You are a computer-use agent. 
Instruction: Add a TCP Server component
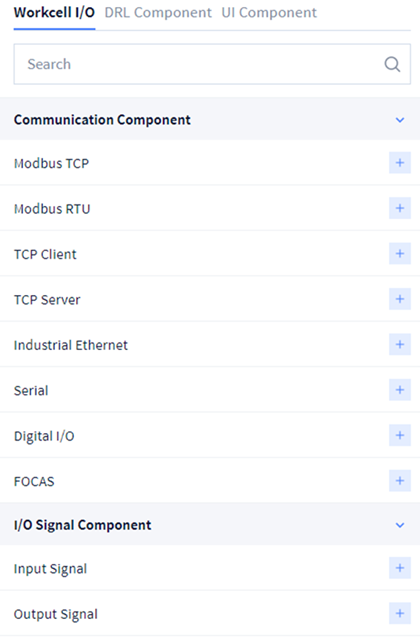click(399, 299)
